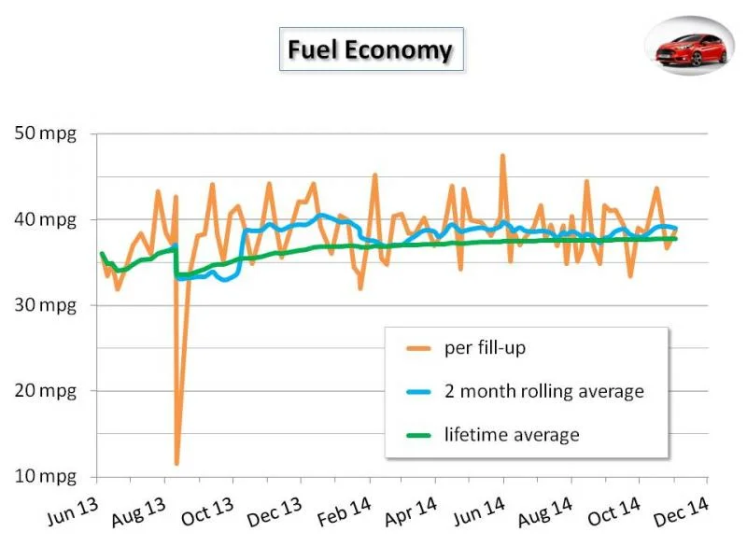Click the blue rolling average legend swatch
This screenshot has width=747, height=560.
[418, 392]
